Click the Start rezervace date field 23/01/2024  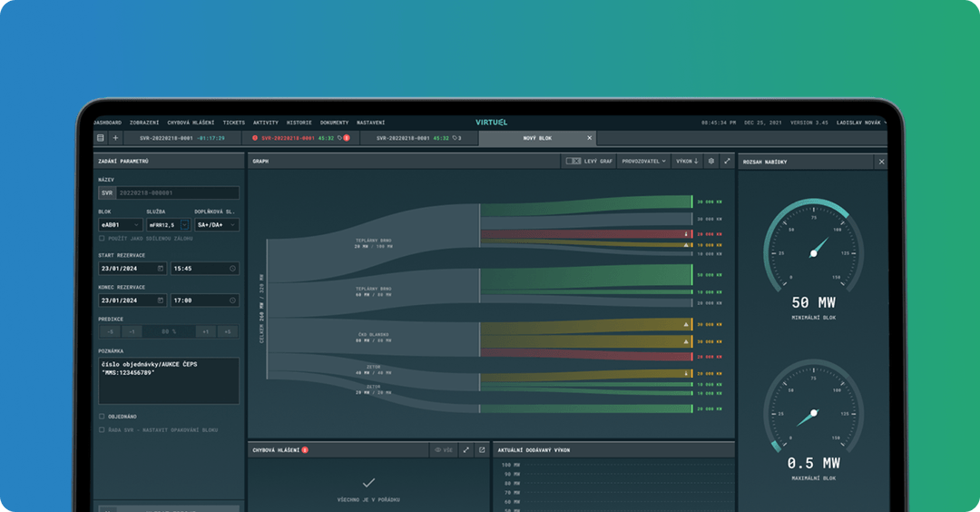(x=132, y=269)
